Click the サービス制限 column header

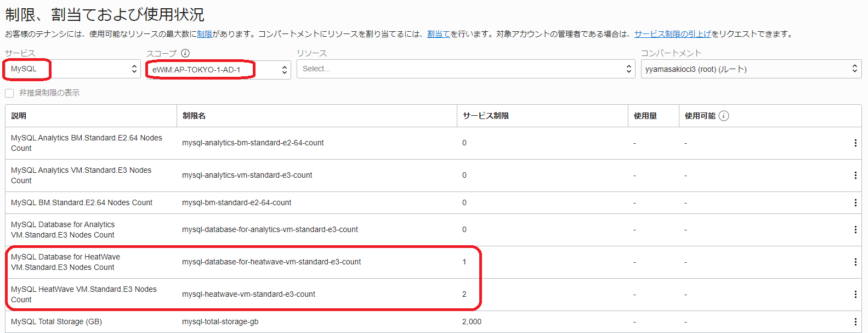click(485, 116)
